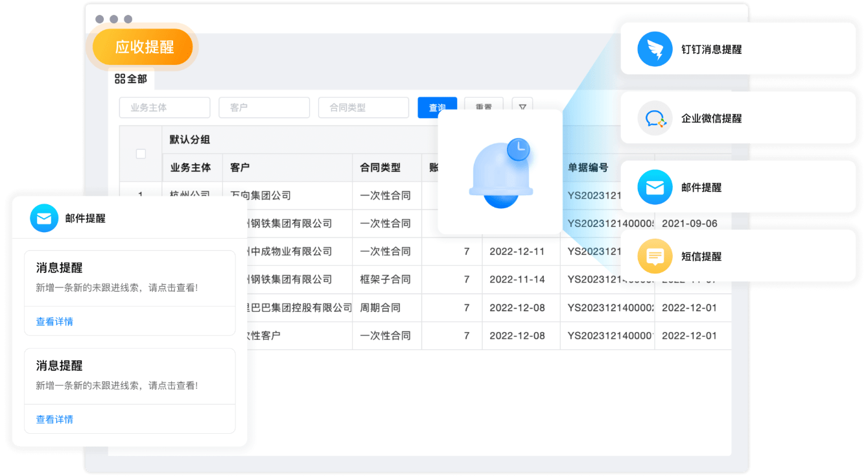
Task: Click the yellow SMS reminder icon
Action: click(x=655, y=256)
